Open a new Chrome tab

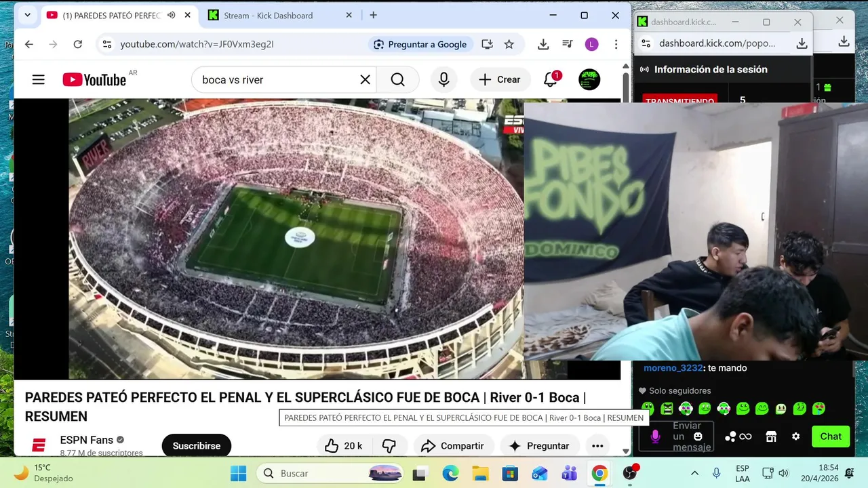point(373,15)
